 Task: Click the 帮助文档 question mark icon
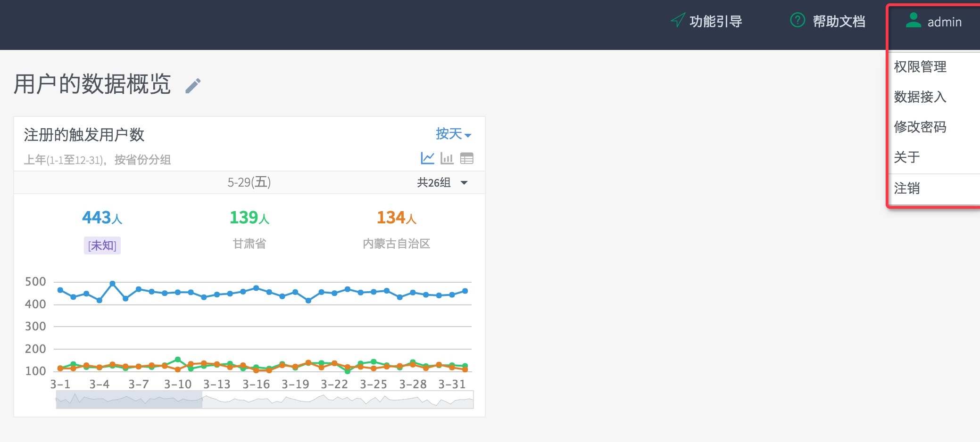tap(797, 20)
